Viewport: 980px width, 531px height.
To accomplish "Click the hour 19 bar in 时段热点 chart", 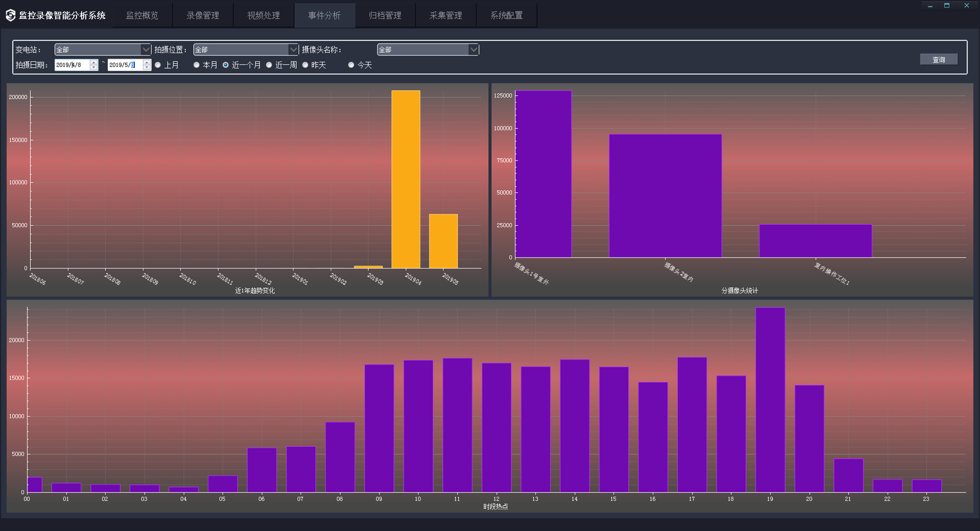I will click(x=770, y=400).
